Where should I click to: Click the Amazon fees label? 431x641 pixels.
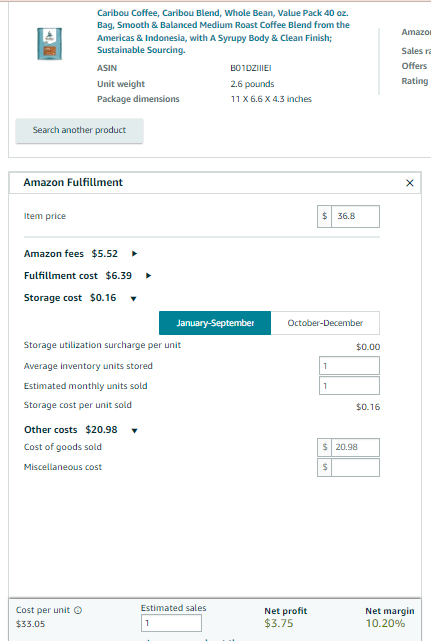pyautogui.click(x=54, y=254)
